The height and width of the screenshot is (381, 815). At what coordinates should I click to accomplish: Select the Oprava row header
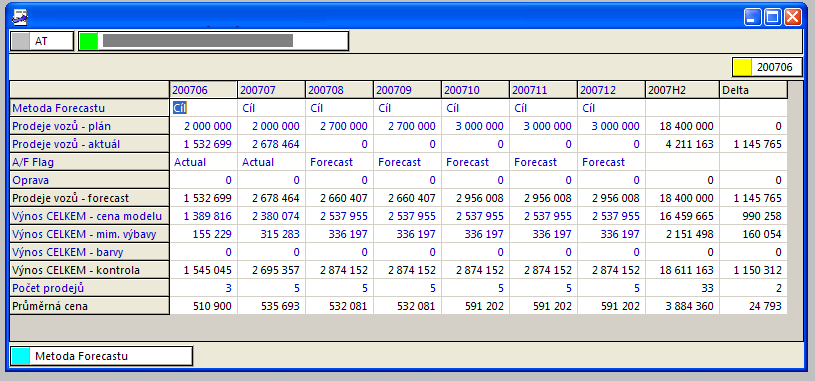coord(90,180)
